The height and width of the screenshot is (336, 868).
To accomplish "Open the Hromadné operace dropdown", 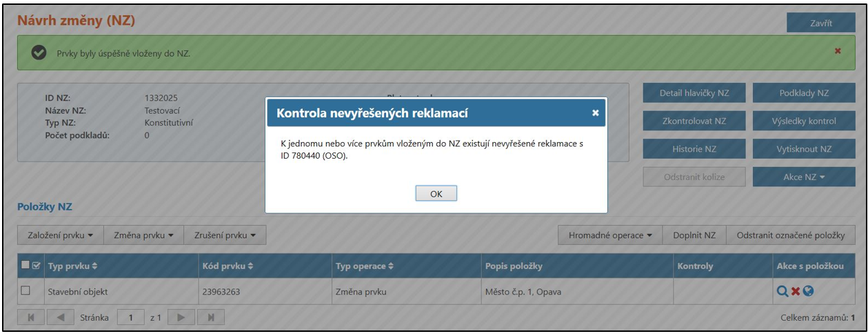I will pos(610,235).
